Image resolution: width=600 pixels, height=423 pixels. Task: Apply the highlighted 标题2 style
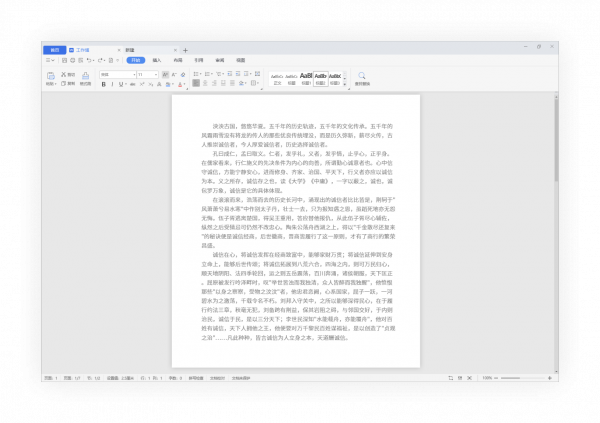tap(321, 79)
